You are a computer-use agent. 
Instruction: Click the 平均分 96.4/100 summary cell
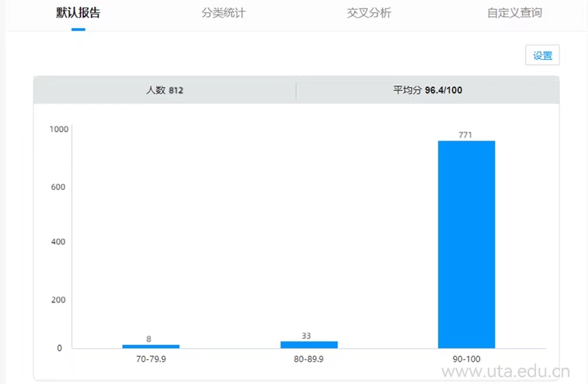(427, 91)
